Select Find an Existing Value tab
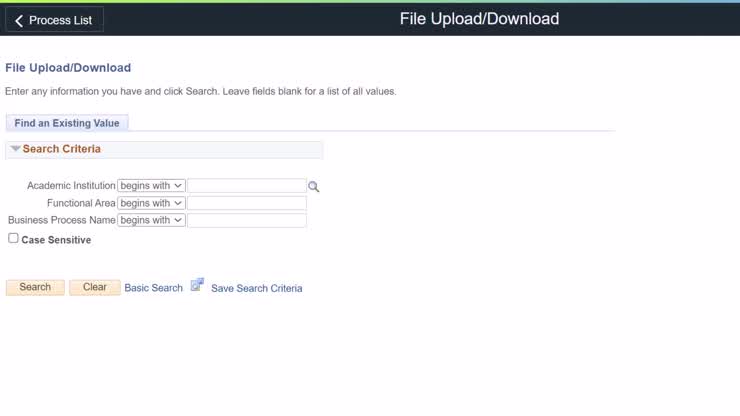Screen dimensions: 740x416 tap(67, 123)
